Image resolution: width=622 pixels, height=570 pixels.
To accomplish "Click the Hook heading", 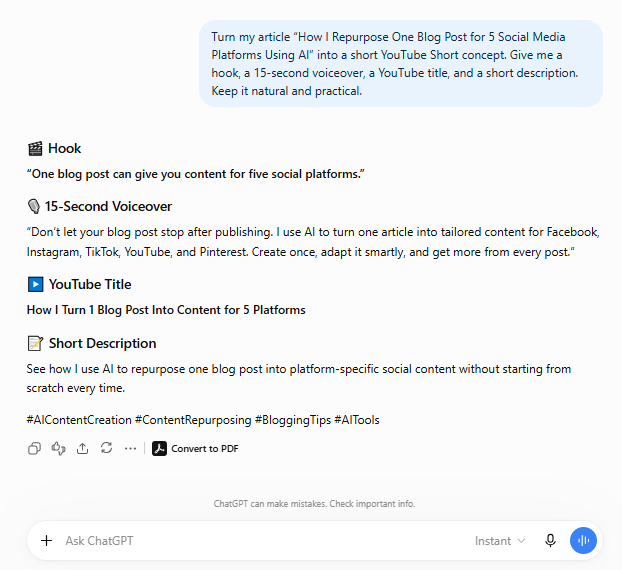I will (64, 148).
